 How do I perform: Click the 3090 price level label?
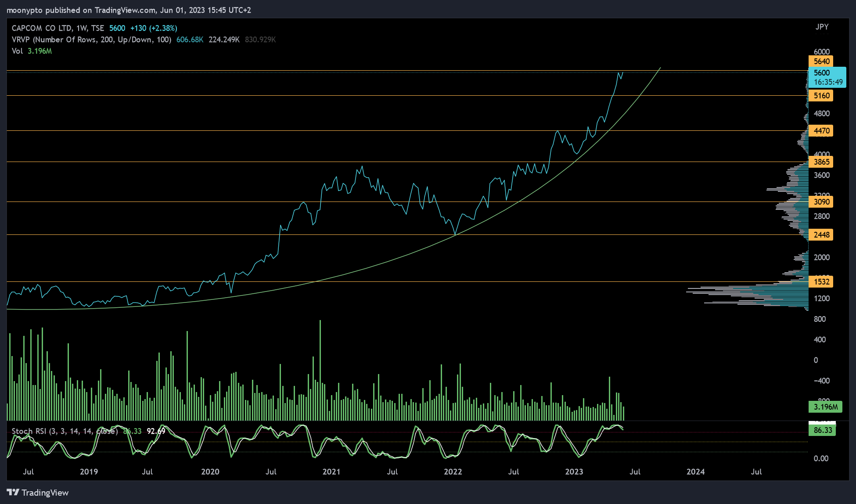(x=821, y=202)
